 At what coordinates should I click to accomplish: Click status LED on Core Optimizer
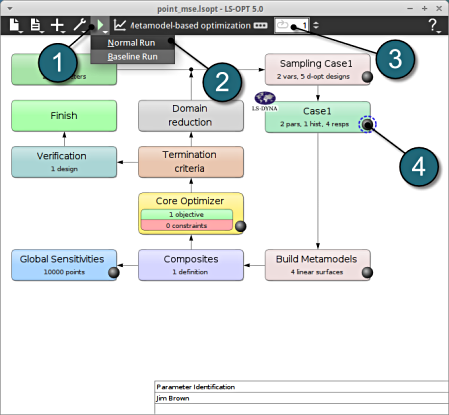tap(240, 226)
